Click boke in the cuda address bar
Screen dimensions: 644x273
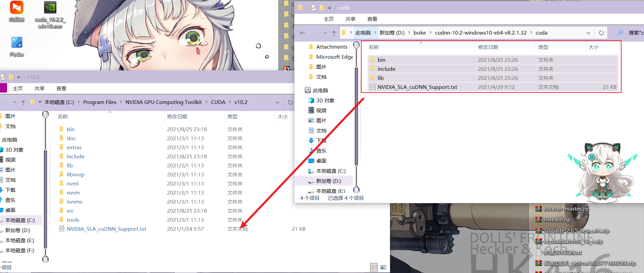(x=420, y=33)
